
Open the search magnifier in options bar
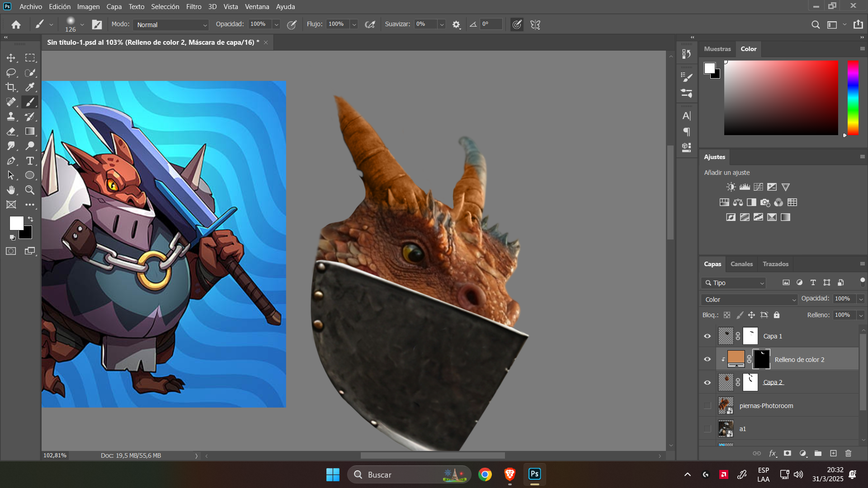coord(815,25)
